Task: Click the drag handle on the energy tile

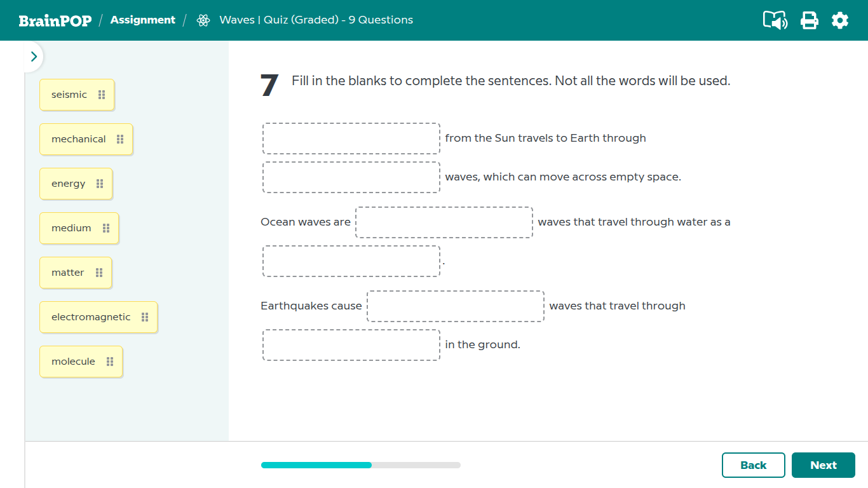Action: pos(99,183)
